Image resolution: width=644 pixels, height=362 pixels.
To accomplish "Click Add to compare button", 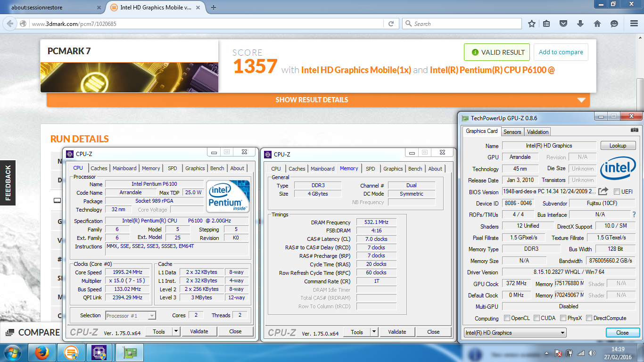I will (x=561, y=52).
